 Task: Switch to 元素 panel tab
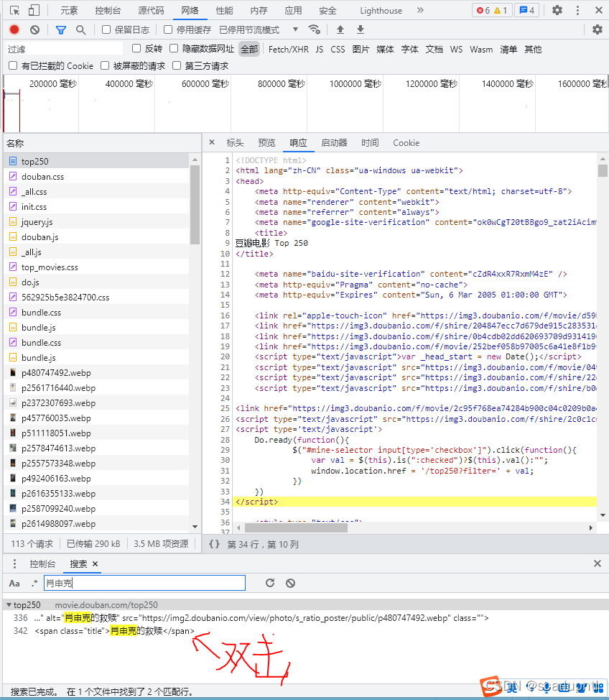pyautogui.click(x=69, y=10)
